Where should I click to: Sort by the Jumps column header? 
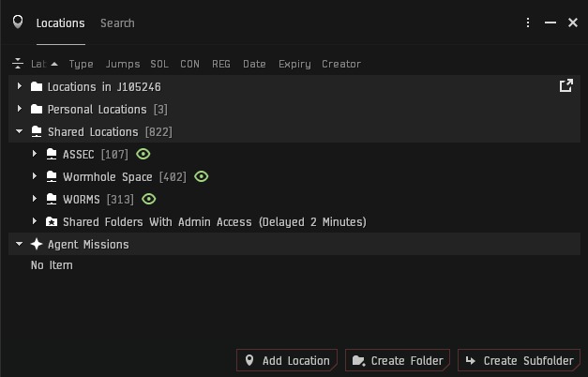pos(123,64)
